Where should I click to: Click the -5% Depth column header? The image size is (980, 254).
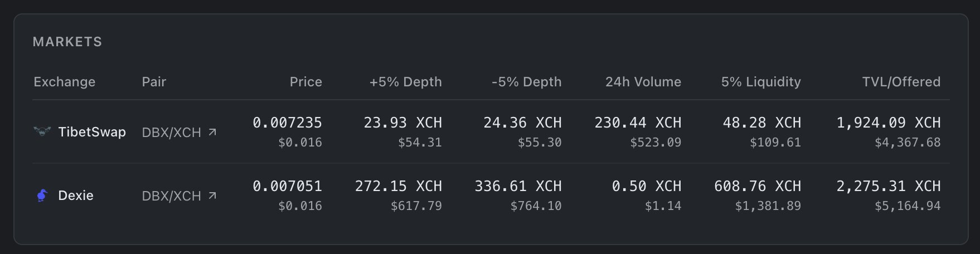[x=526, y=82]
